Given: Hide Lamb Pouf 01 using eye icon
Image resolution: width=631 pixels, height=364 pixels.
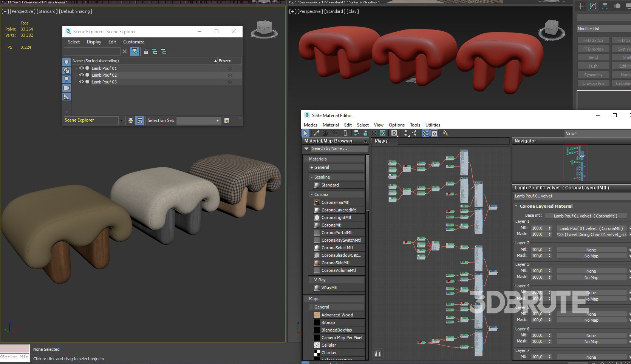Looking at the screenshot, I should (x=81, y=68).
